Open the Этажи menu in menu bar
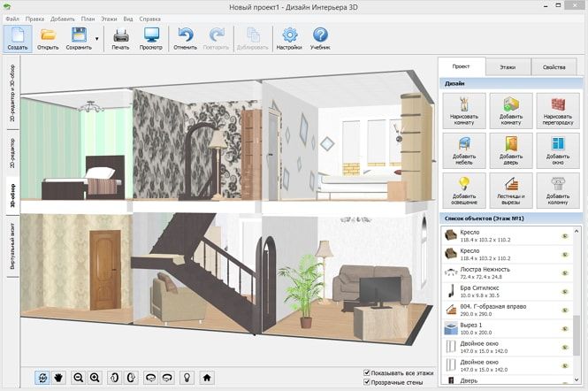 pyautogui.click(x=109, y=19)
